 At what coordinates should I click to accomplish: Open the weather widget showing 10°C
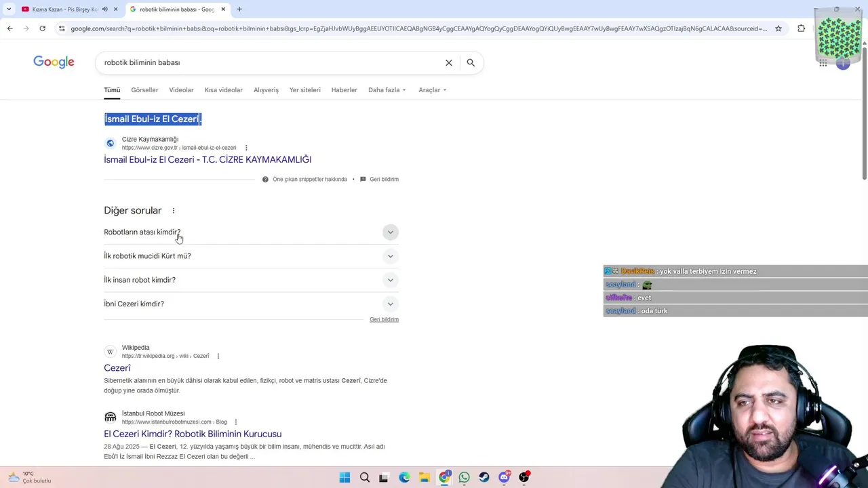tap(30, 477)
